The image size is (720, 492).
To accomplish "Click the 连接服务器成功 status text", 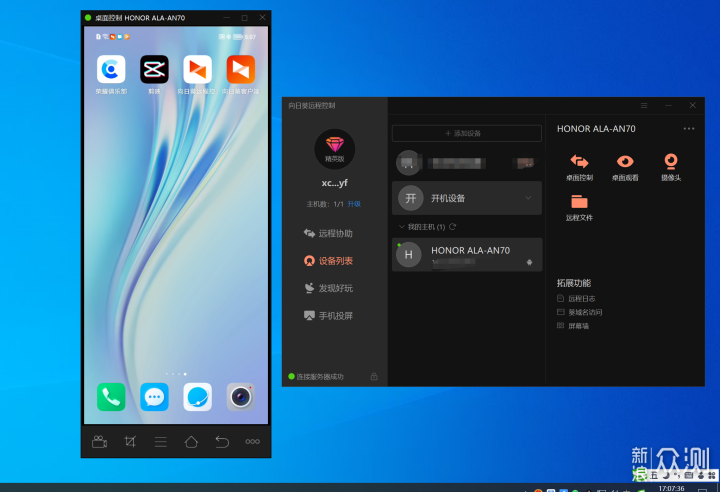I will 320,377.
